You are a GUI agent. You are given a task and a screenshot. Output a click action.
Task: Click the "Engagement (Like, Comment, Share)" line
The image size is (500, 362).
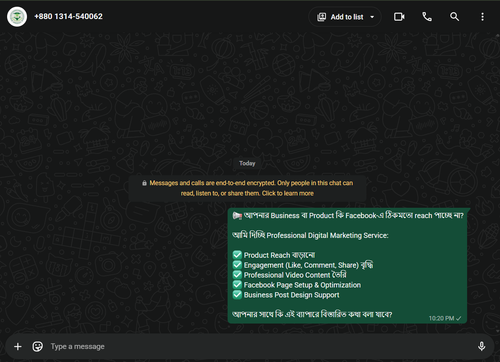coord(303,265)
